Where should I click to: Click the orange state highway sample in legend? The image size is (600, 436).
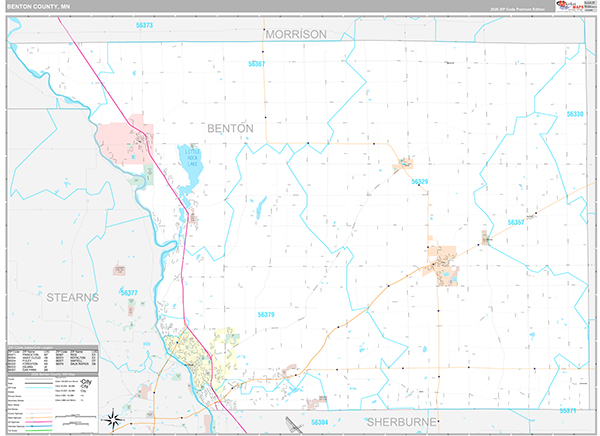point(39,418)
